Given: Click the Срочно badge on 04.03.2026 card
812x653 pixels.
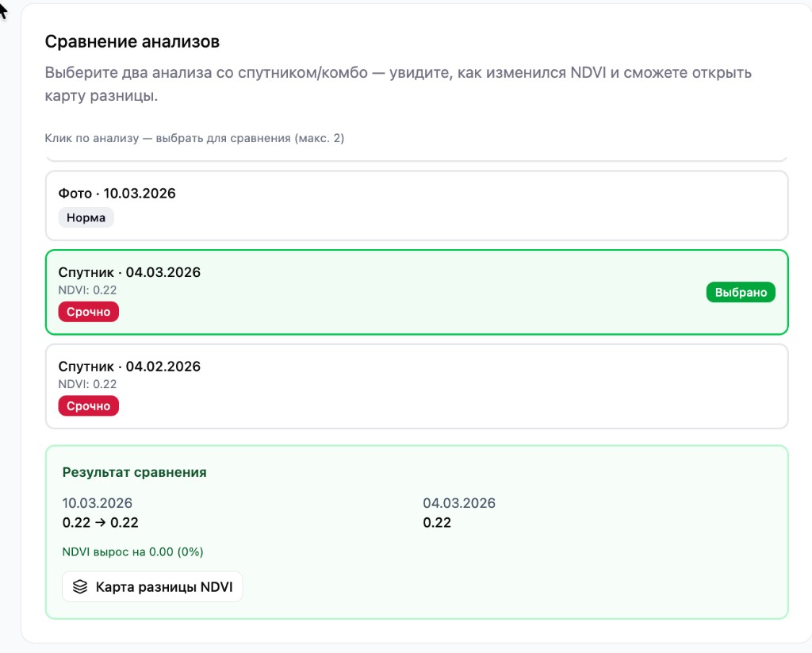Looking at the screenshot, I should pyautogui.click(x=88, y=311).
